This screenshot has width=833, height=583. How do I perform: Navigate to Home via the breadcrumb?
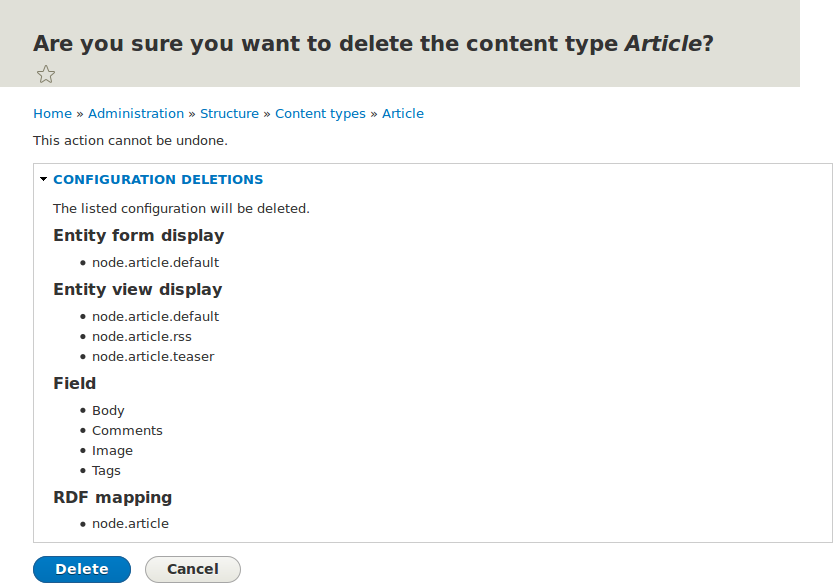(52, 113)
